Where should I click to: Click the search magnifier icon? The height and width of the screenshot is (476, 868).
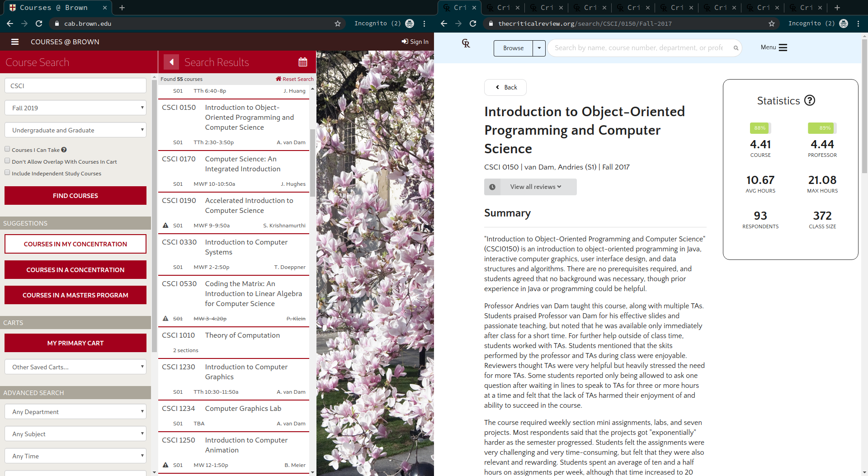point(736,48)
